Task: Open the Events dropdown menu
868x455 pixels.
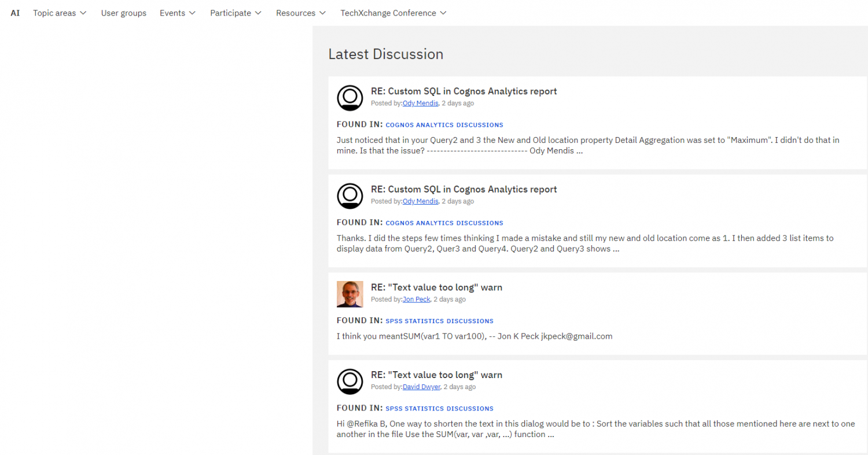Action: pyautogui.click(x=178, y=13)
